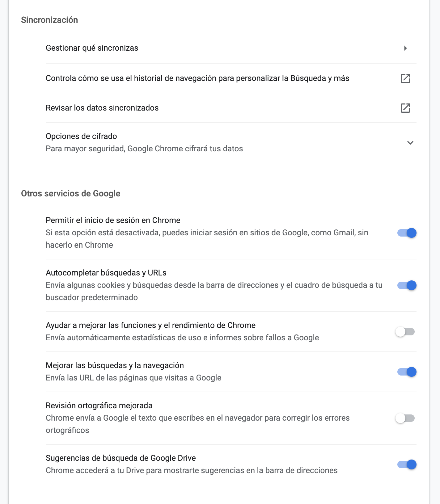Screen dimensions: 440x504
Task: Open Controla cómo se usa el historial link
Action: click(231, 78)
